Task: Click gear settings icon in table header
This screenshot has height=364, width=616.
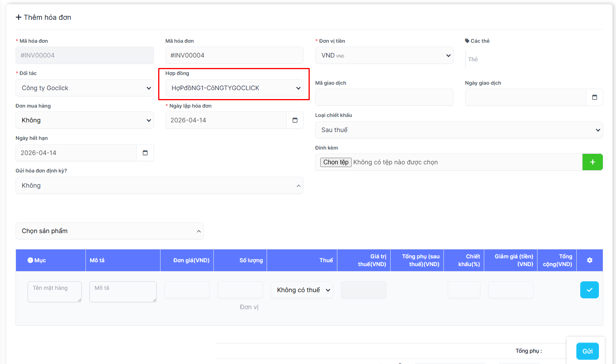Action: [590, 260]
